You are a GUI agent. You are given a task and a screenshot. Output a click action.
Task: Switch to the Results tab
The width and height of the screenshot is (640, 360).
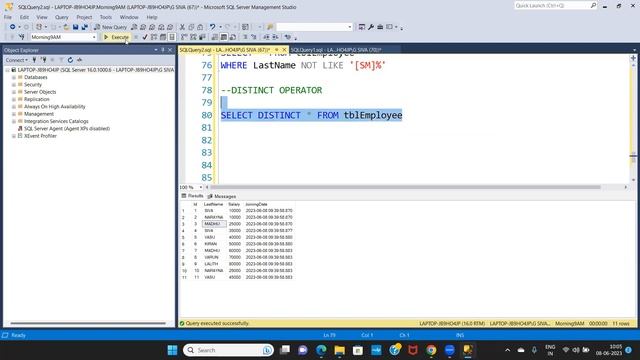click(x=192, y=196)
